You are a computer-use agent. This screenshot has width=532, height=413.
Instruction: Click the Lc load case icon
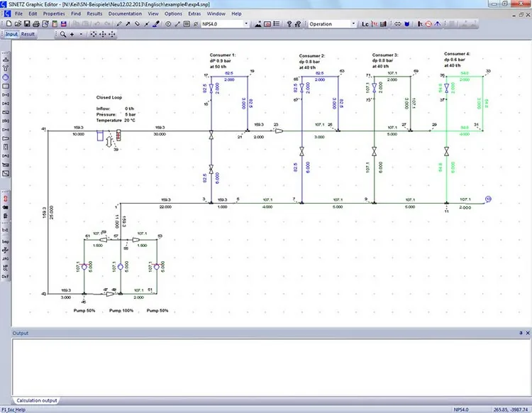click(x=365, y=24)
